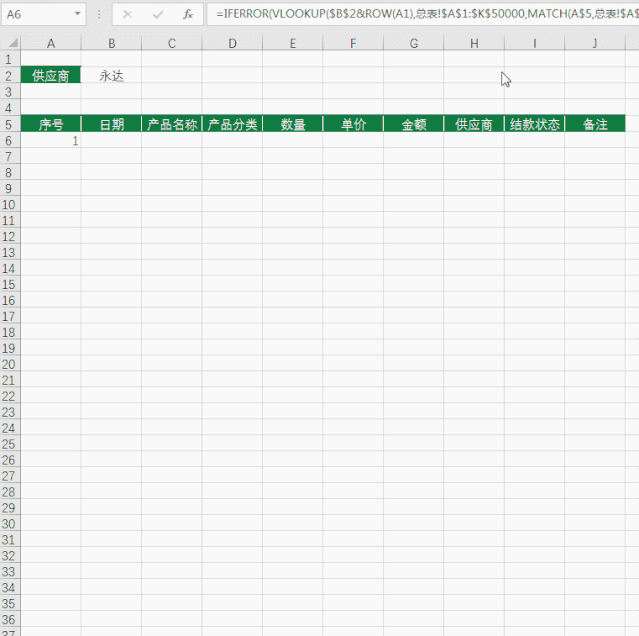
Task: Open Insert Function via the fx icon
Action: (x=187, y=15)
